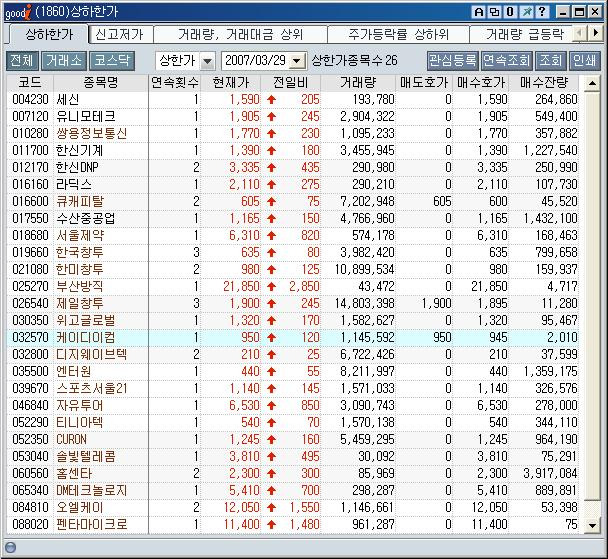
Task: Open help with the '?' icon
Action: 542,12
